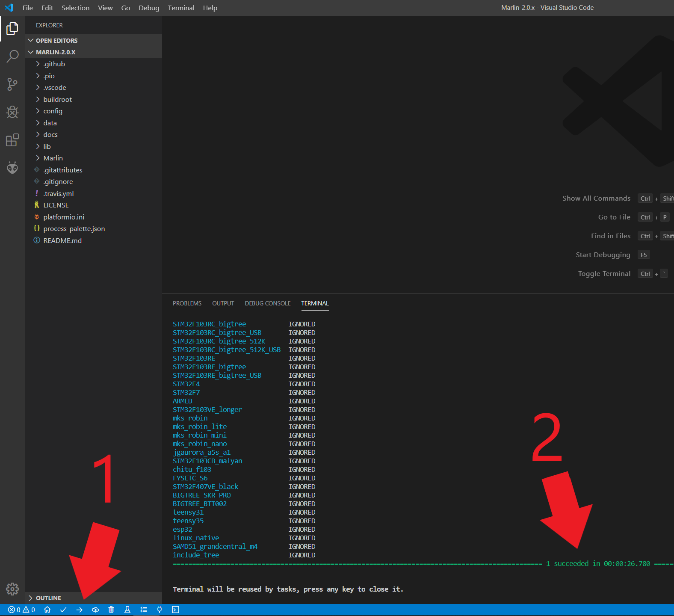Open platformio.ini file

point(94,217)
